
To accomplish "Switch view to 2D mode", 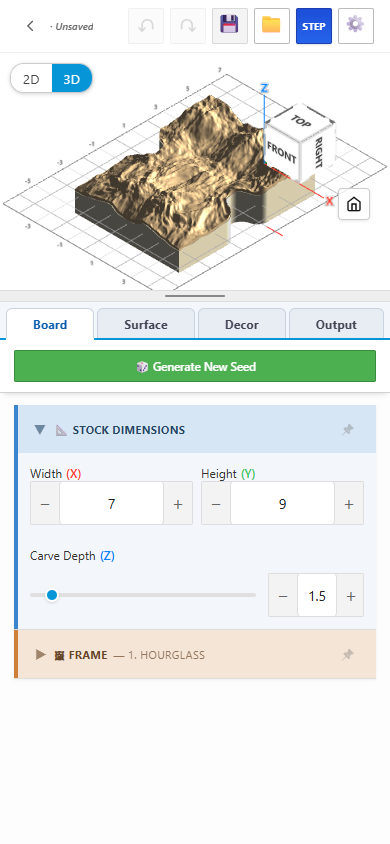I will (31, 79).
